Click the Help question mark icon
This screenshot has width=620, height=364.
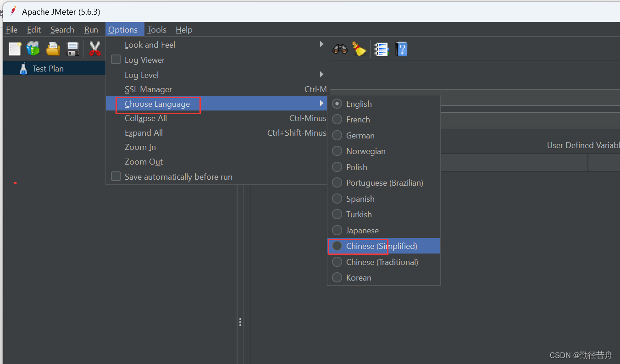click(x=401, y=49)
